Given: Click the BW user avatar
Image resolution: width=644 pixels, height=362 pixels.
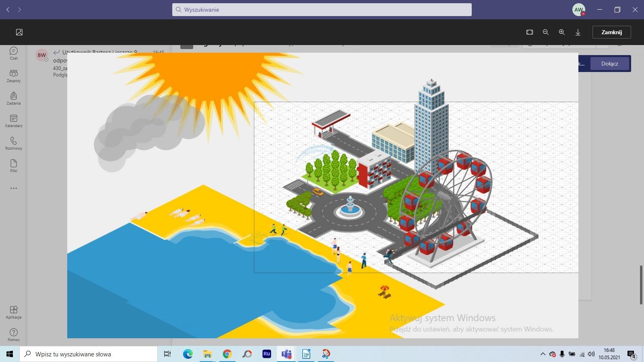Looking at the screenshot, I should [x=42, y=56].
